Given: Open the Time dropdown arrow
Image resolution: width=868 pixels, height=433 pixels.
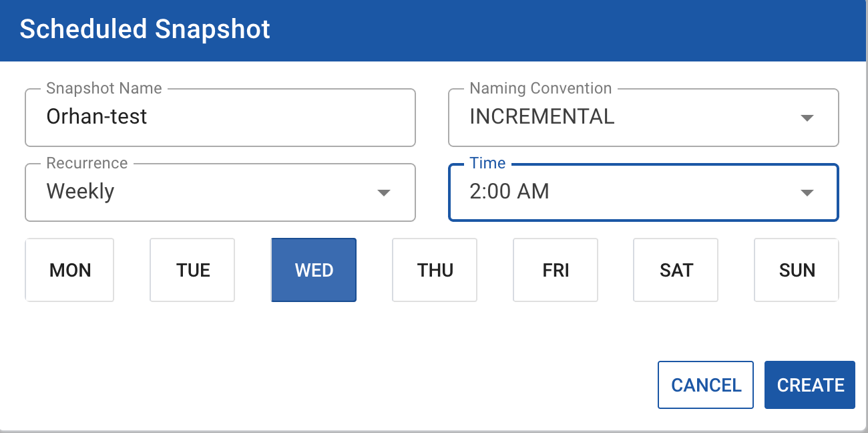Looking at the screenshot, I should [807, 192].
